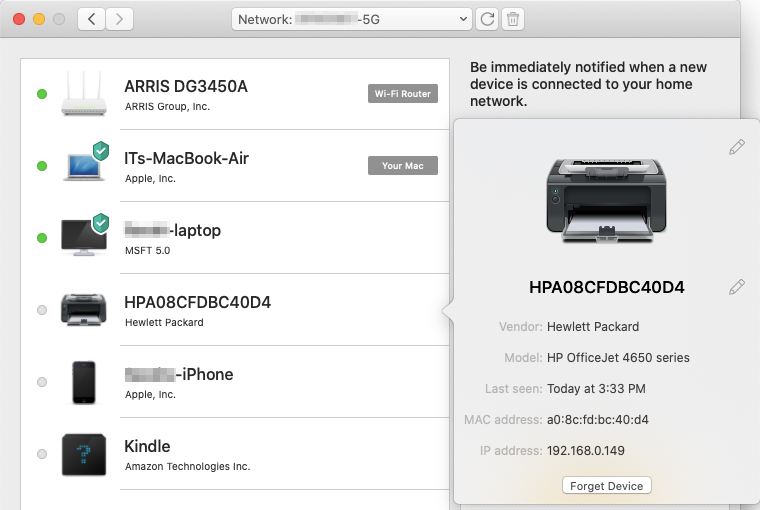Click the IP address 192.168.0.149
The height and width of the screenshot is (510, 760).
tap(586, 450)
